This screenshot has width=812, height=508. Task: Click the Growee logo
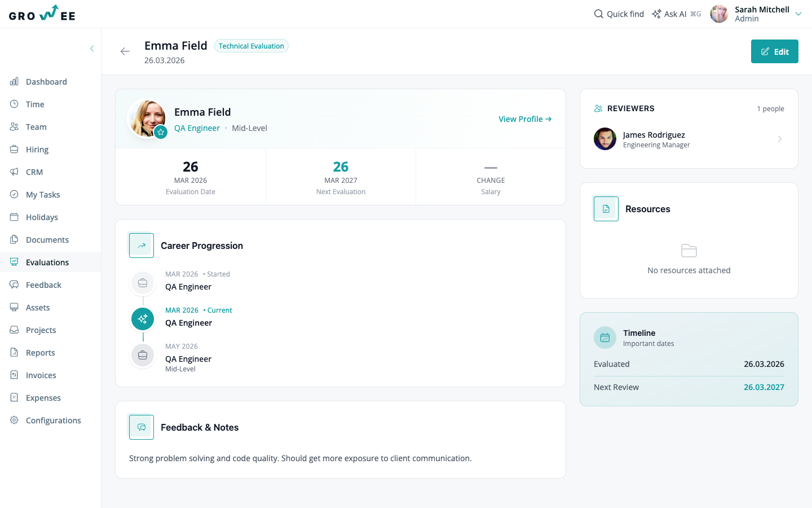pyautogui.click(x=42, y=14)
